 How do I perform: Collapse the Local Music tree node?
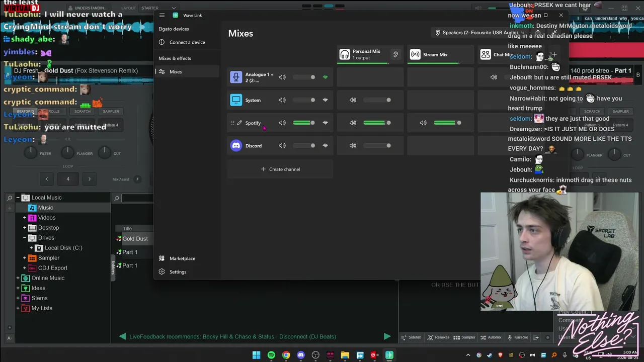point(18,198)
